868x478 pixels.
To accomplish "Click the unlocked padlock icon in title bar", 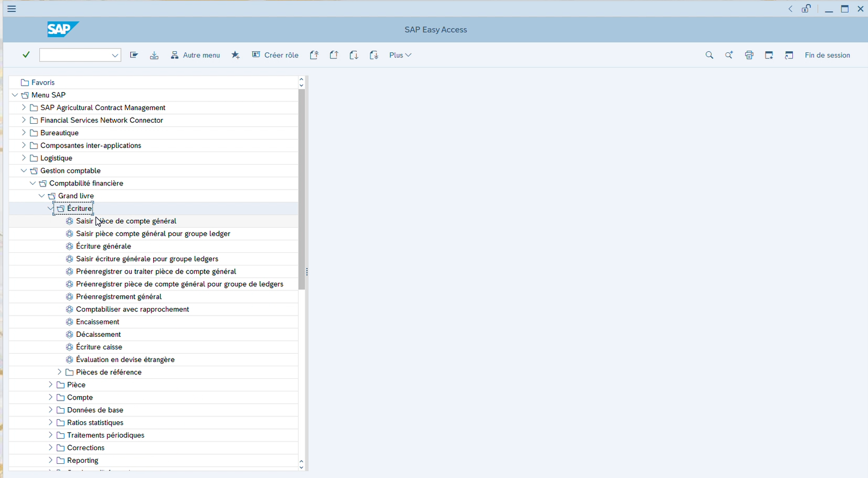I will 806,9.
